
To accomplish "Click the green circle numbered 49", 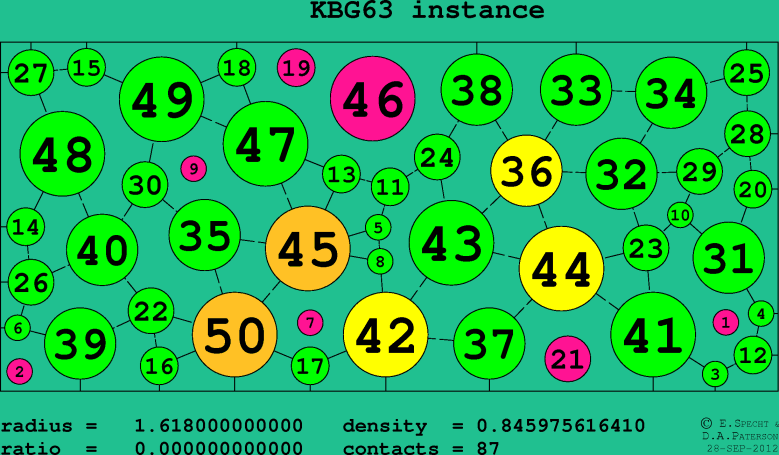I will pyautogui.click(x=162, y=99).
